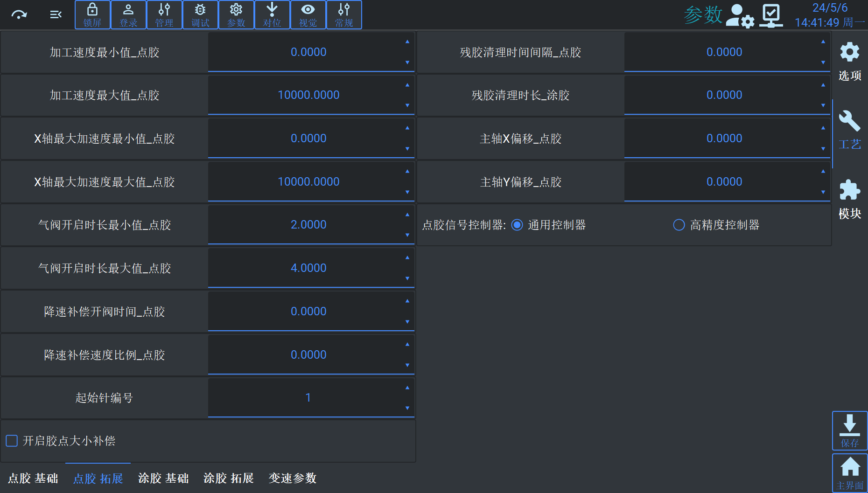Select 通用控制器 radio button
The width and height of the screenshot is (868, 493).
click(517, 225)
